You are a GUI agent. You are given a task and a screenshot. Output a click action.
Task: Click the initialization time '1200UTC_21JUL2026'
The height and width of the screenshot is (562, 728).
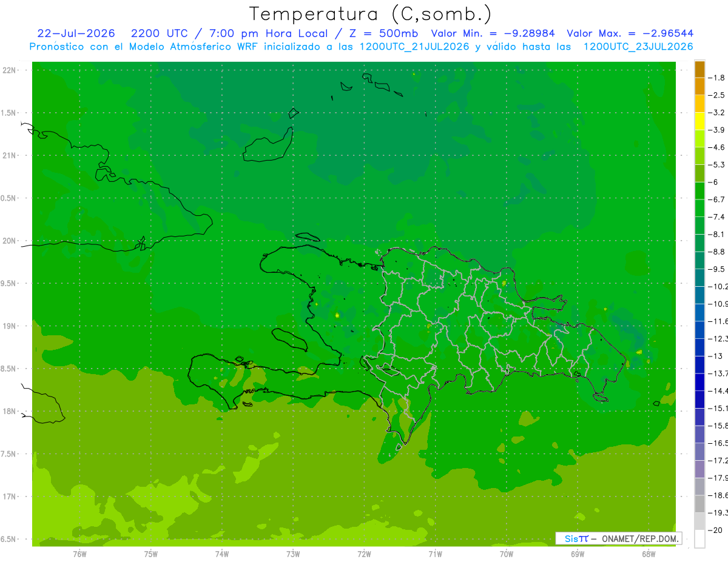[x=414, y=47]
